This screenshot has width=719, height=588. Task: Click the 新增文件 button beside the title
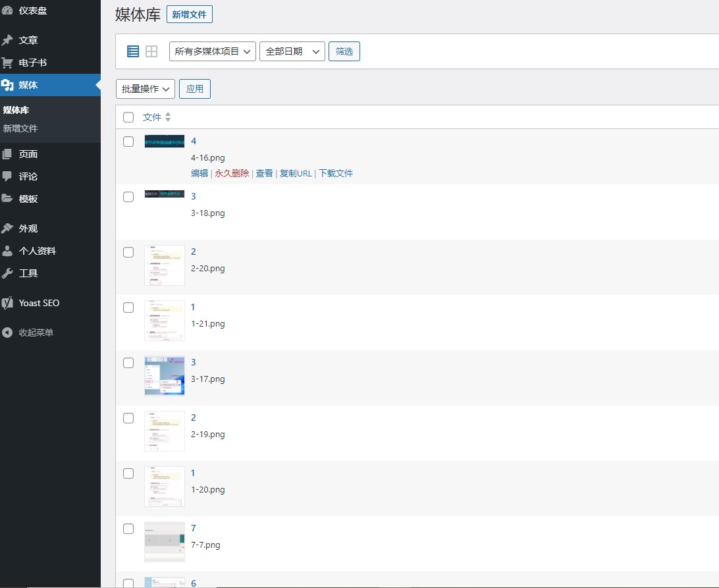[190, 14]
